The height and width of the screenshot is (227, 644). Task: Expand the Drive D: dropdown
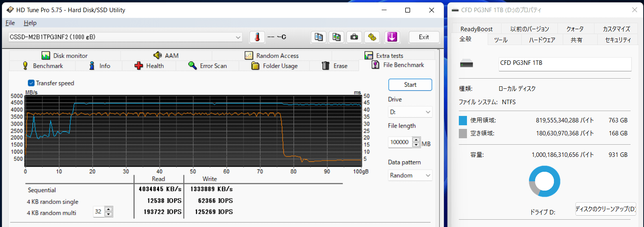[428, 112]
